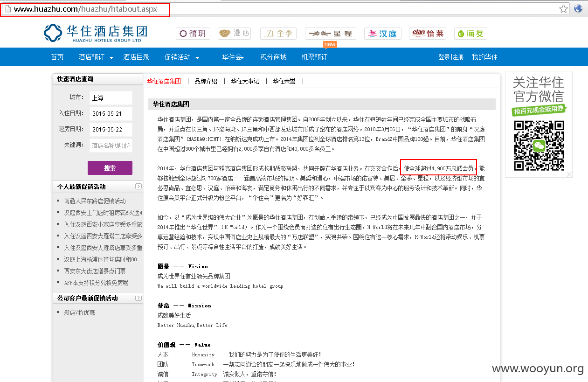
Task: Click 注册 link in navigation bar
Action: (458, 57)
